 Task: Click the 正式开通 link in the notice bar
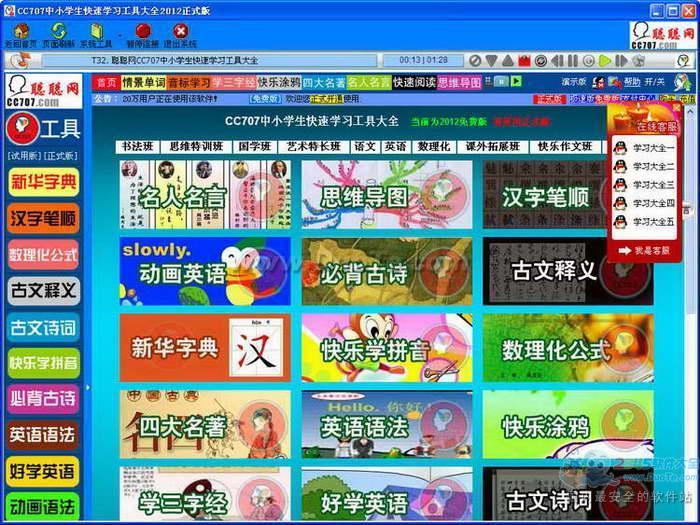(327, 99)
